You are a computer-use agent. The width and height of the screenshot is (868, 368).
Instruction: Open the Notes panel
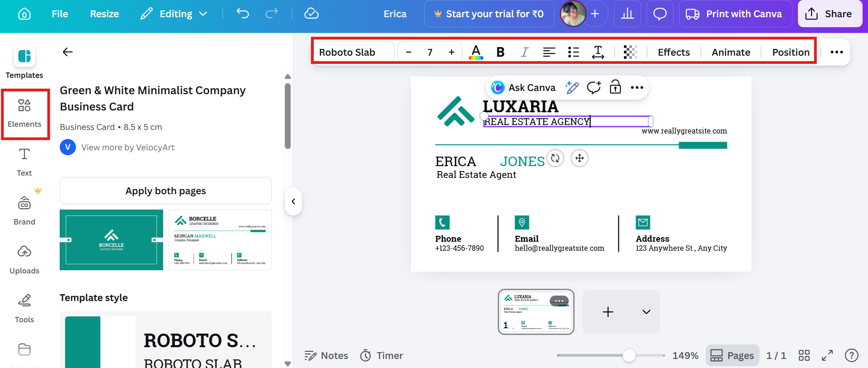pos(326,356)
